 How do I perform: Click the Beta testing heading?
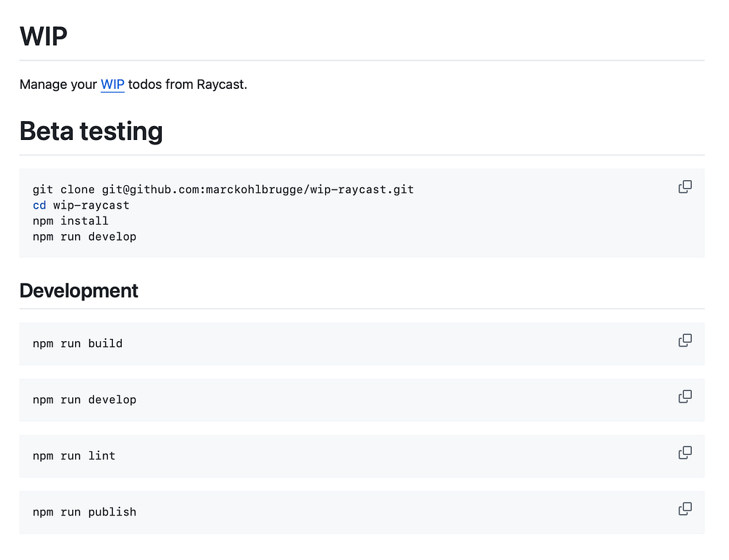pyautogui.click(x=91, y=131)
